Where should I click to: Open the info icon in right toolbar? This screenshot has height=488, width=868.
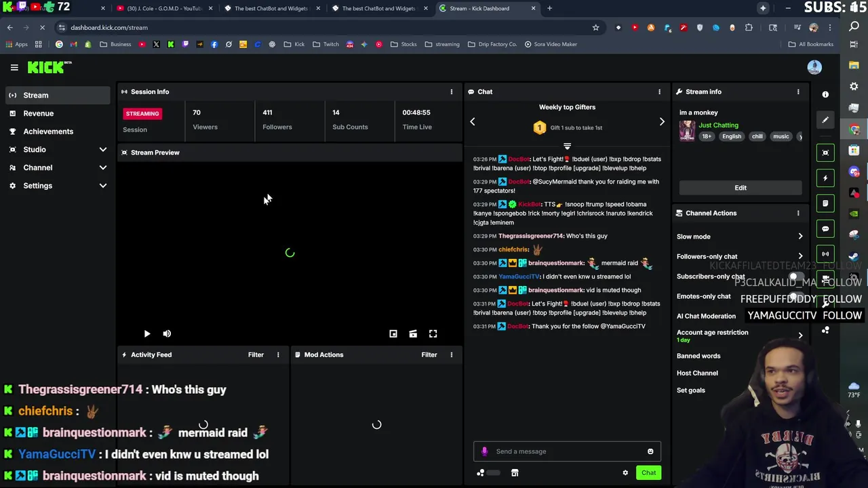pos(825,95)
